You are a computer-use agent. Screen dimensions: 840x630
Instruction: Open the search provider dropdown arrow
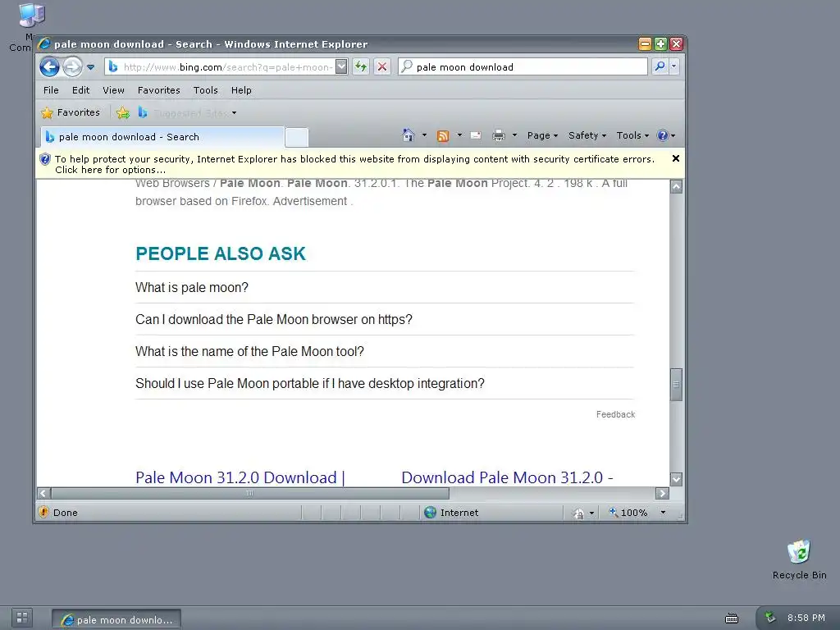(x=674, y=66)
